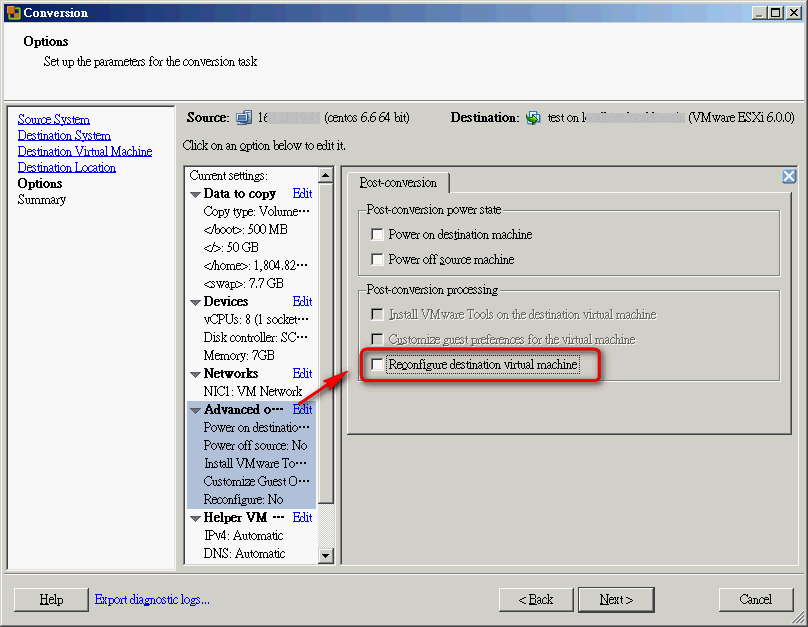Viewport: 808px width, 627px height.
Task: Collapse the Devices section
Action: tap(195, 302)
